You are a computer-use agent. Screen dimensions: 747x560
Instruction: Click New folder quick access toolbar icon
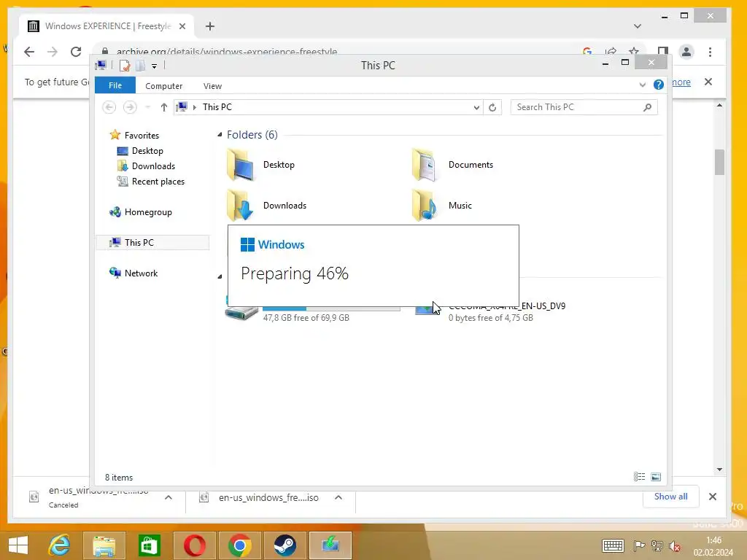[141, 66]
